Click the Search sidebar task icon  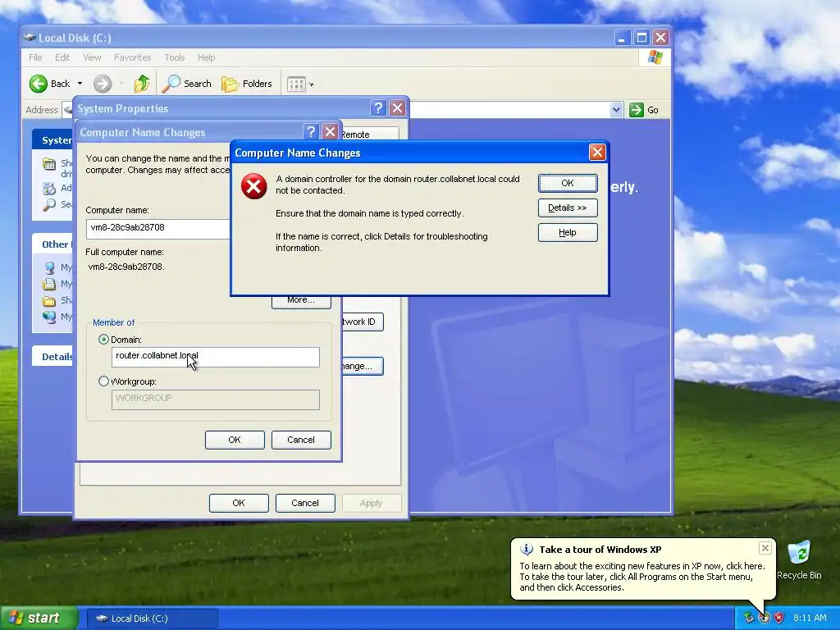pyautogui.click(x=49, y=204)
